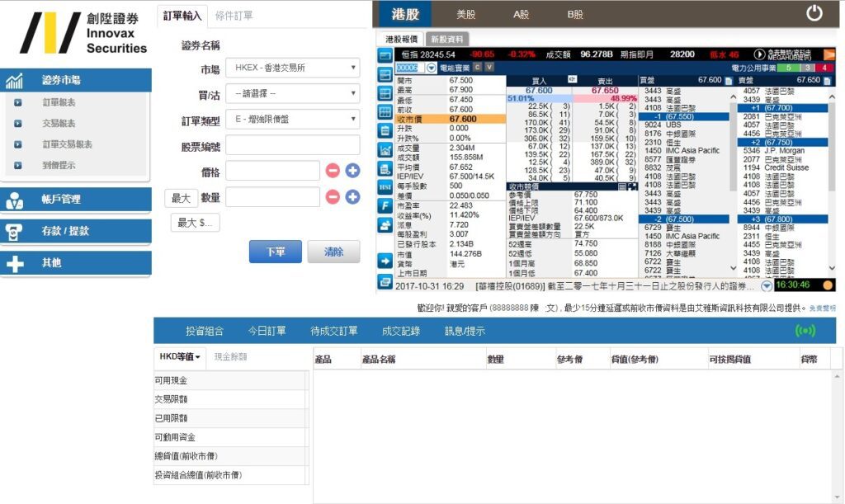Click the 下單 submit order button
The height and width of the screenshot is (504, 845).
[x=275, y=252]
